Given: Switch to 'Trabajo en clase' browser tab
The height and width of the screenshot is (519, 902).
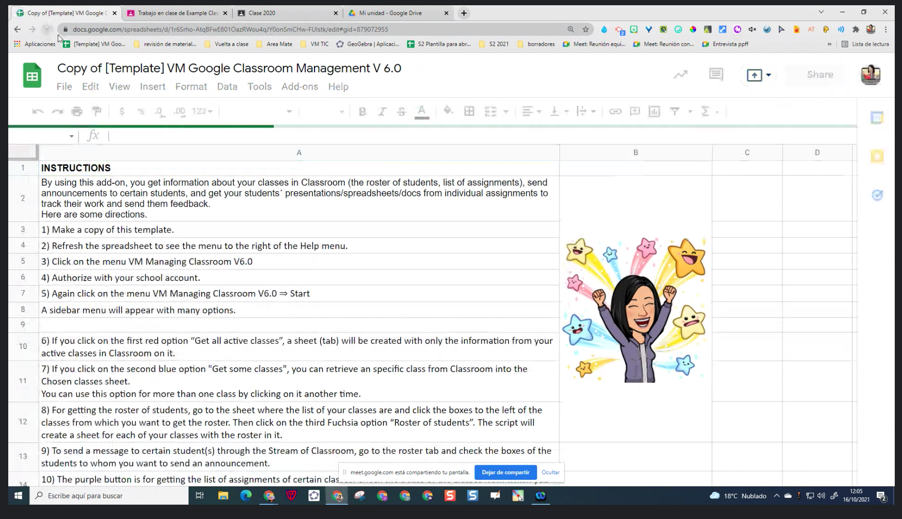Looking at the screenshot, I should [177, 13].
